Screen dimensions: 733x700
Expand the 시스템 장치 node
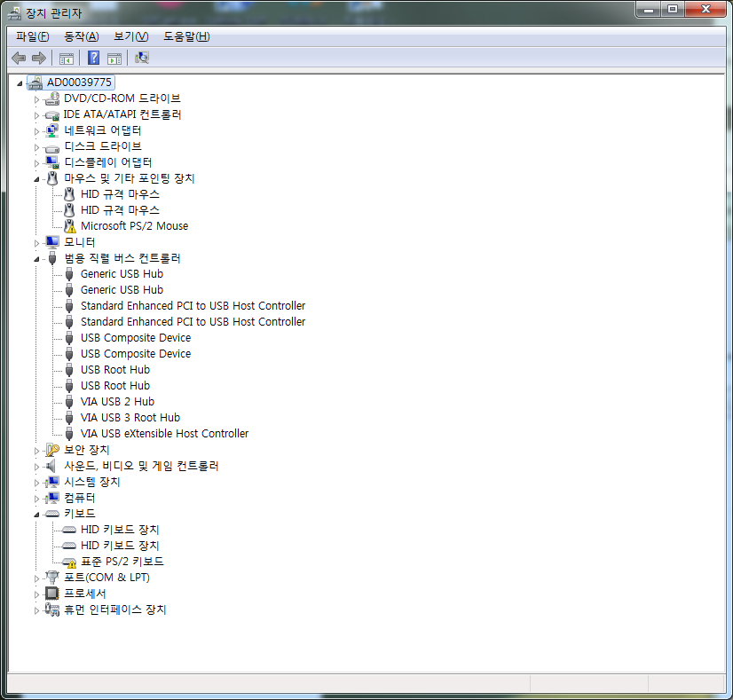click(x=36, y=483)
